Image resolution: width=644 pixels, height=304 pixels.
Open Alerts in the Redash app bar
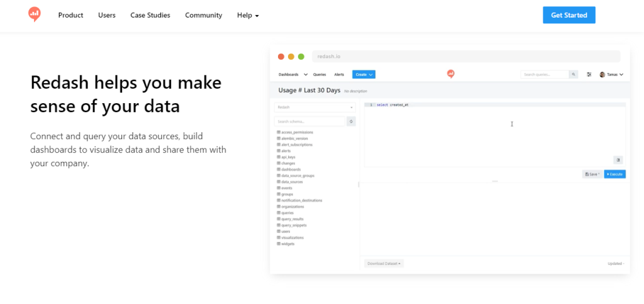pos(339,75)
